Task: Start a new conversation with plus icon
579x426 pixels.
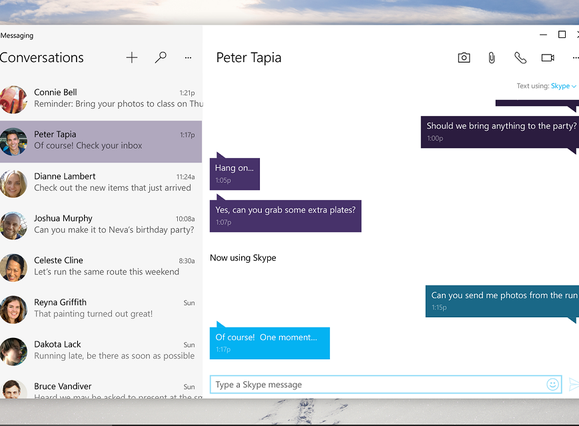Action: click(131, 58)
